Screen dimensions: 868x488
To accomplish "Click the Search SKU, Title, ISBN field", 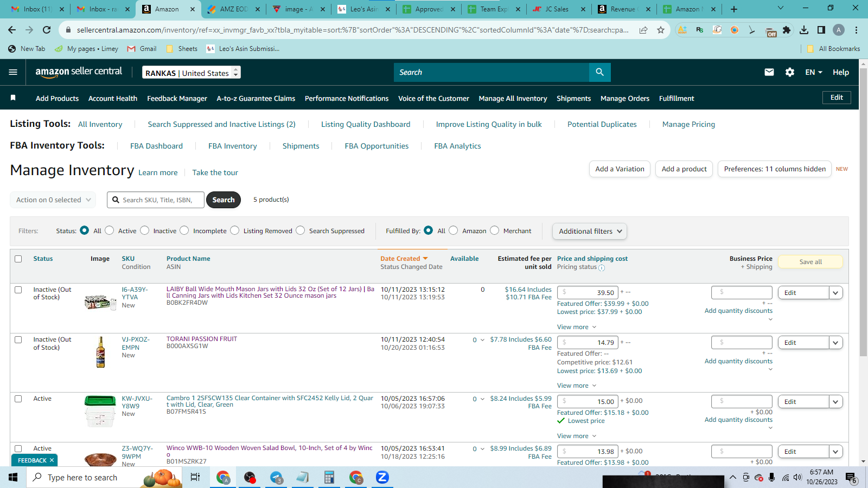I will 156,200.
